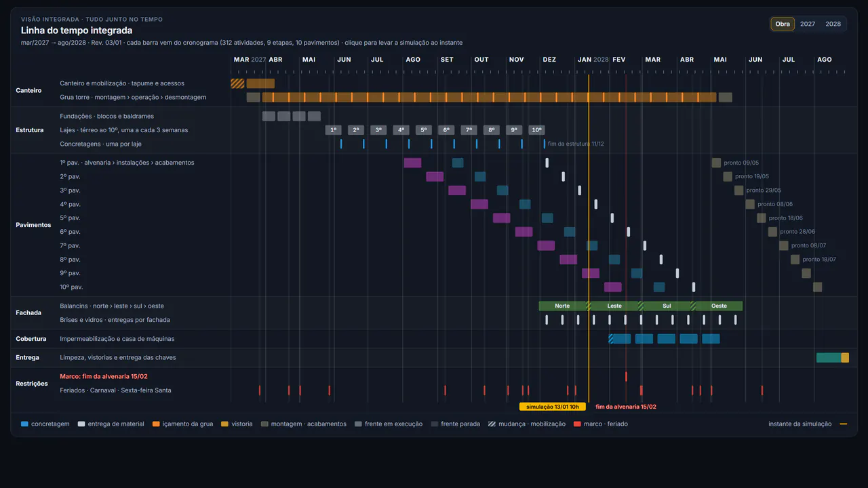The image size is (868, 488).
Task: Click the MAR 2027 month header
Action: (250, 60)
